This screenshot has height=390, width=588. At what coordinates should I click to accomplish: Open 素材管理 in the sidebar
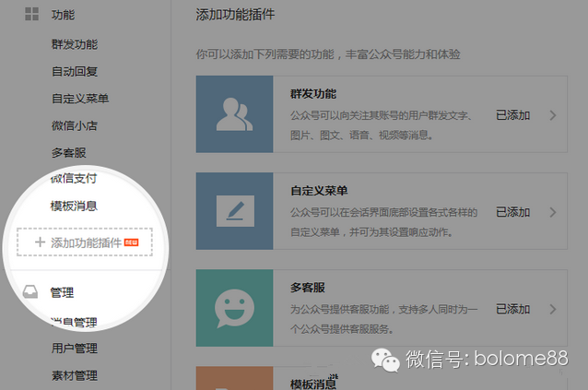point(75,375)
